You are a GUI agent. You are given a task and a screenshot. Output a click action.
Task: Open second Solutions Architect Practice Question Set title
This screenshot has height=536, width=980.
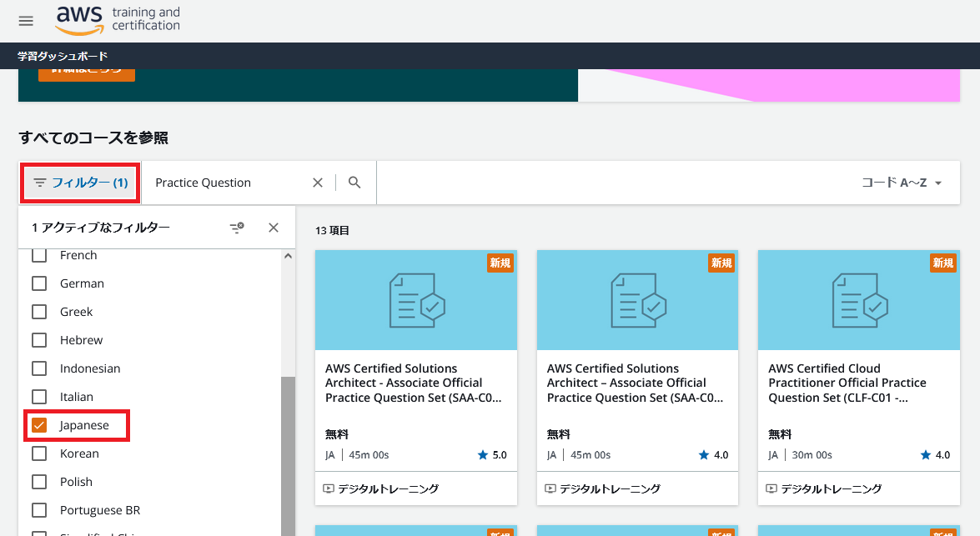tap(635, 383)
